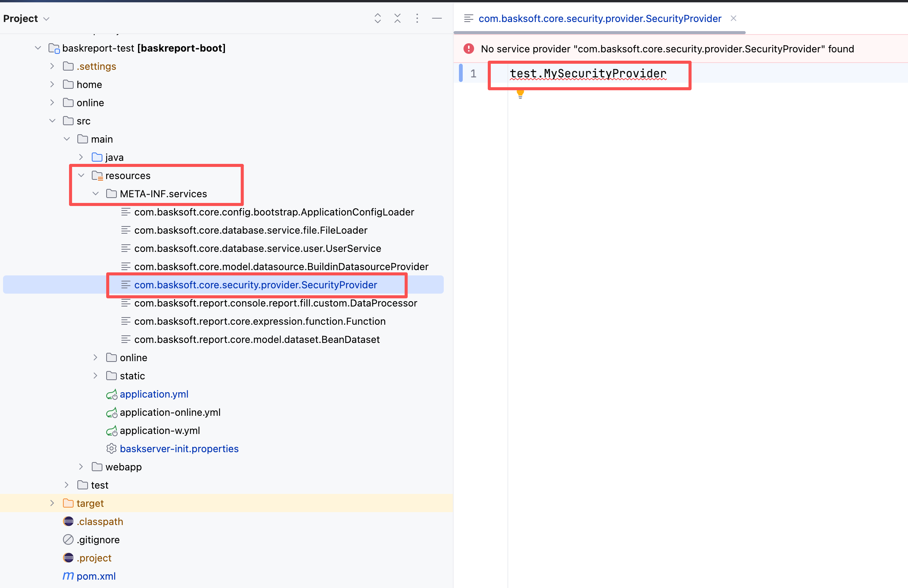
Task: Click the application.yml Spring config icon
Action: (x=112, y=395)
